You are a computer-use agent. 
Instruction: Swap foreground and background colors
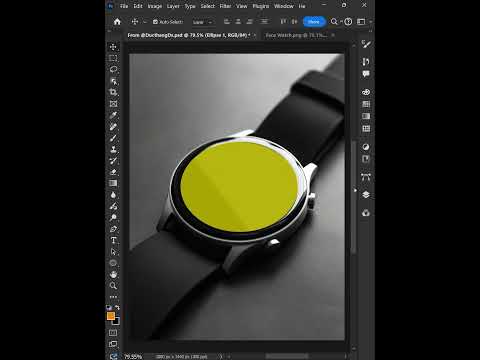coord(117,307)
